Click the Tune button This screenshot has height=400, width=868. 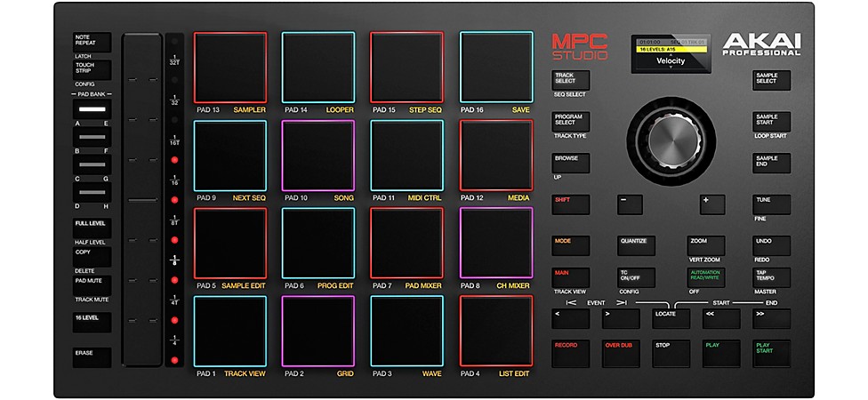pyautogui.click(x=771, y=204)
